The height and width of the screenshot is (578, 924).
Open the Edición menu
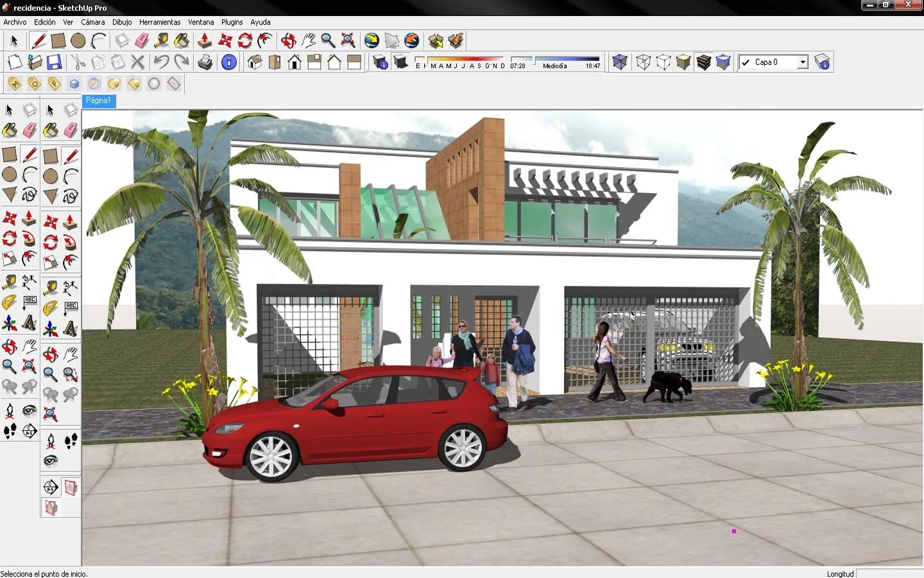click(x=45, y=22)
